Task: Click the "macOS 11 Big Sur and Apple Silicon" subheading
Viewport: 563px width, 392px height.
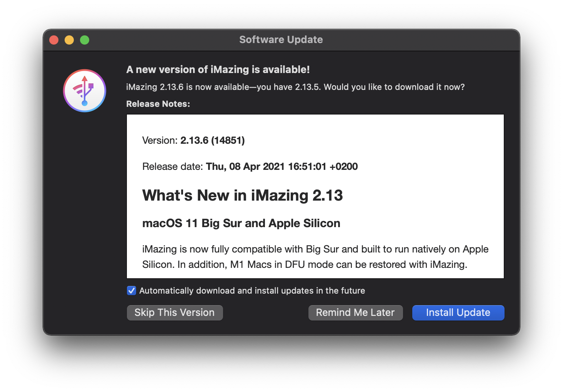Action: pos(241,223)
